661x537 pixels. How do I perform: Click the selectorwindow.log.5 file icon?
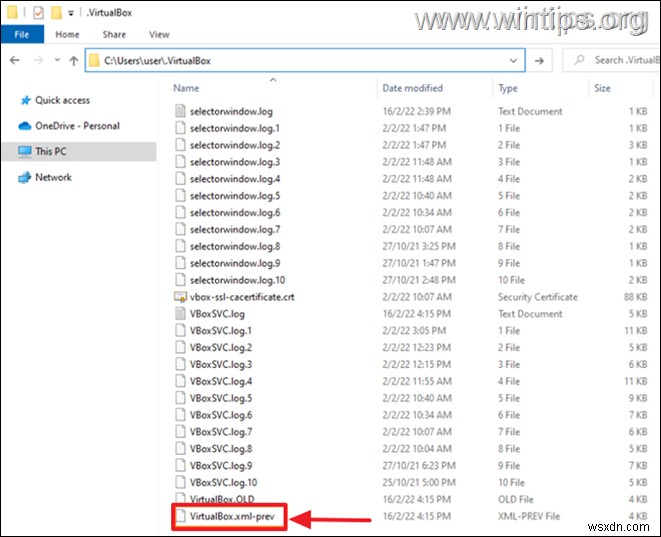[180, 196]
